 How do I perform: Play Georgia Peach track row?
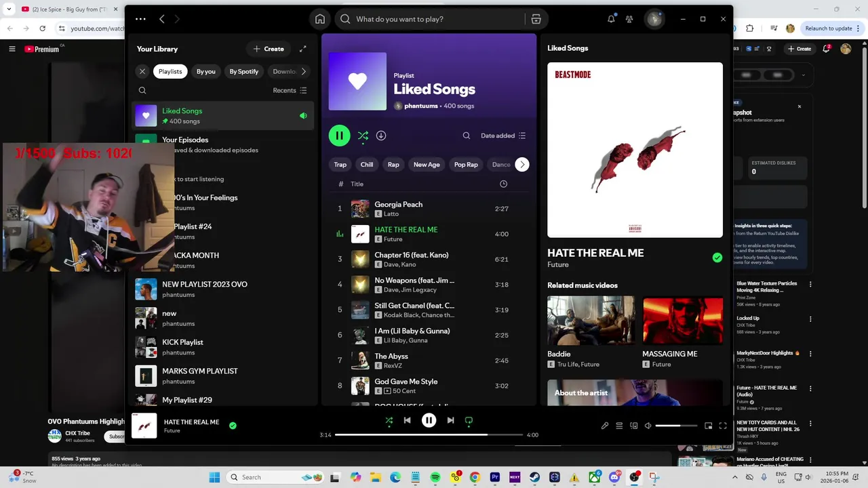tap(428, 209)
